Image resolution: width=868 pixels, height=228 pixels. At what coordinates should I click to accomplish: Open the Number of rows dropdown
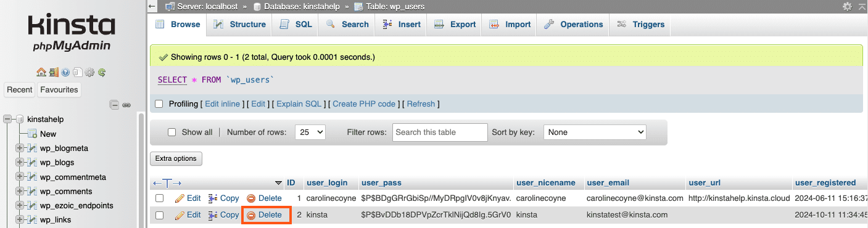click(310, 132)
